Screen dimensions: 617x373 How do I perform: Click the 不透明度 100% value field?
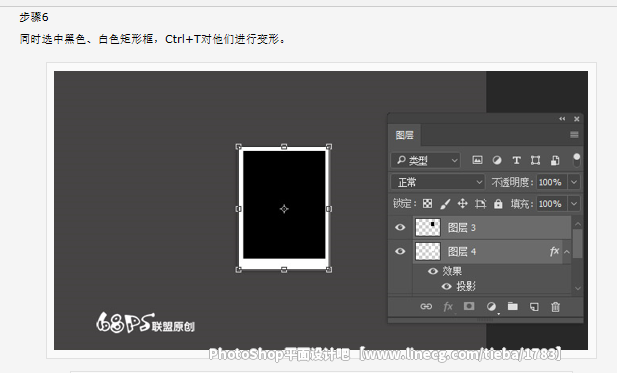click(552, 182)
